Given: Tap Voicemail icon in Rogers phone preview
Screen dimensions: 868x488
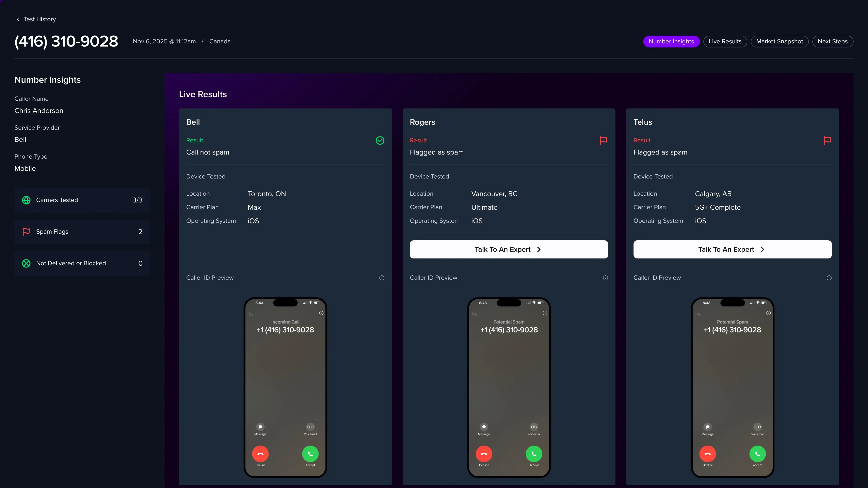Looking at the screenshot, I should pos(534,427).
